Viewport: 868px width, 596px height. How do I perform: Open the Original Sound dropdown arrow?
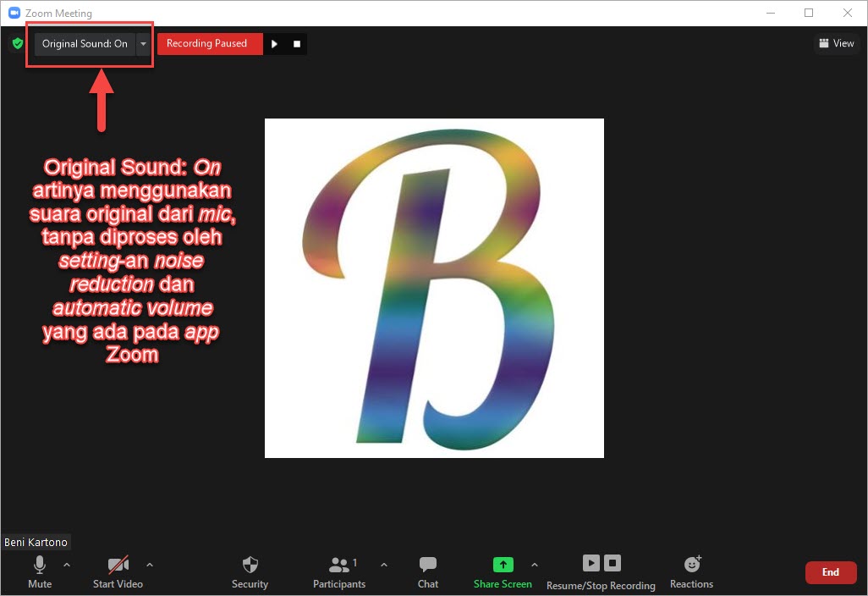click(143, 44)
